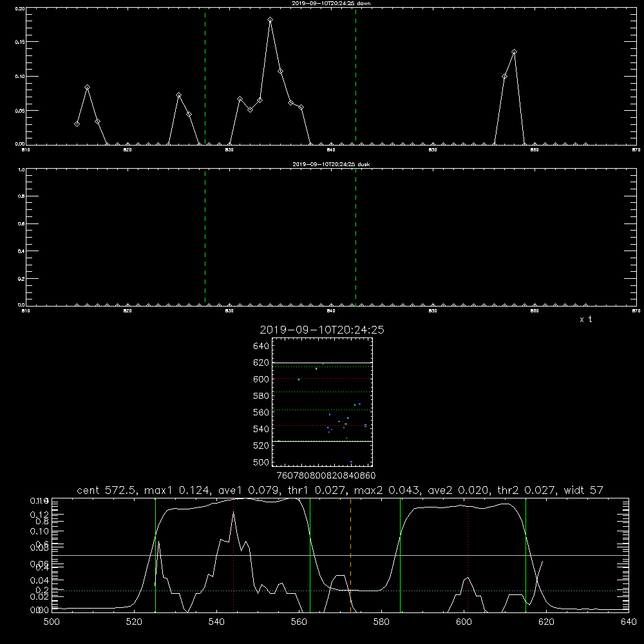Click the green vertical line near 525 in the bottom plot
Screen dimensions: 644x644
pyautogui.click(x=155, y=555)
